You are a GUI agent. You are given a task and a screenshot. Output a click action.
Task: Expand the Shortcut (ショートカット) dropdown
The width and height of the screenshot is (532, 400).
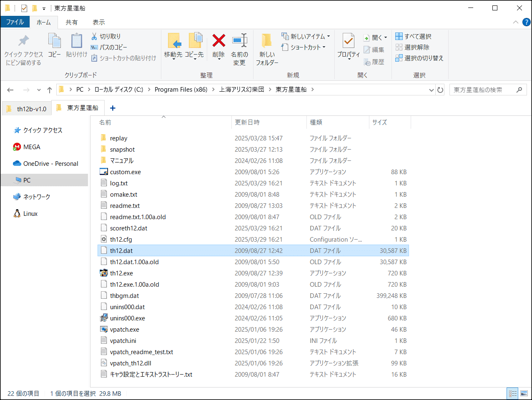tap(324, 47)
